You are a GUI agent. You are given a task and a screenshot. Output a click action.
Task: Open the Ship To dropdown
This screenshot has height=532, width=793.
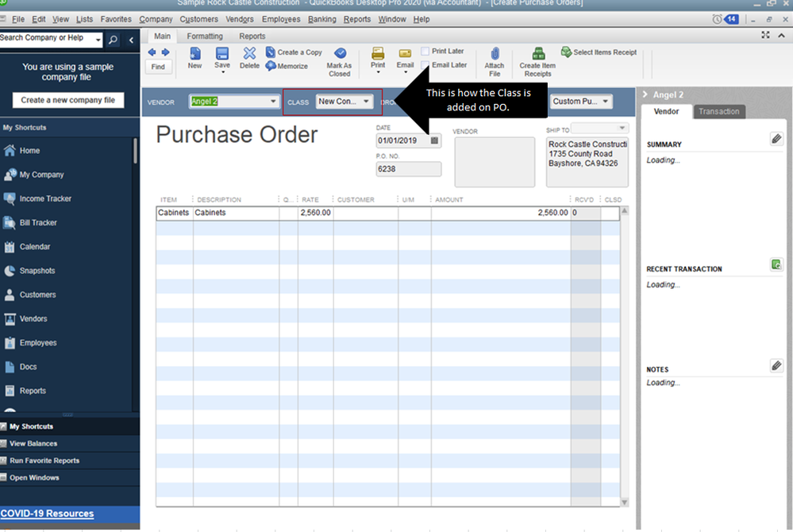point(622,128)
